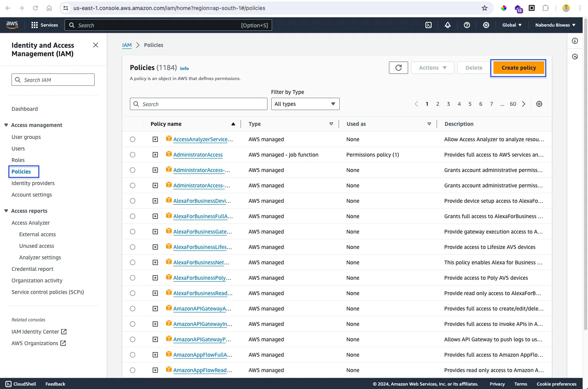Go back in browser history
588x389 pixels.
[8, 8]
